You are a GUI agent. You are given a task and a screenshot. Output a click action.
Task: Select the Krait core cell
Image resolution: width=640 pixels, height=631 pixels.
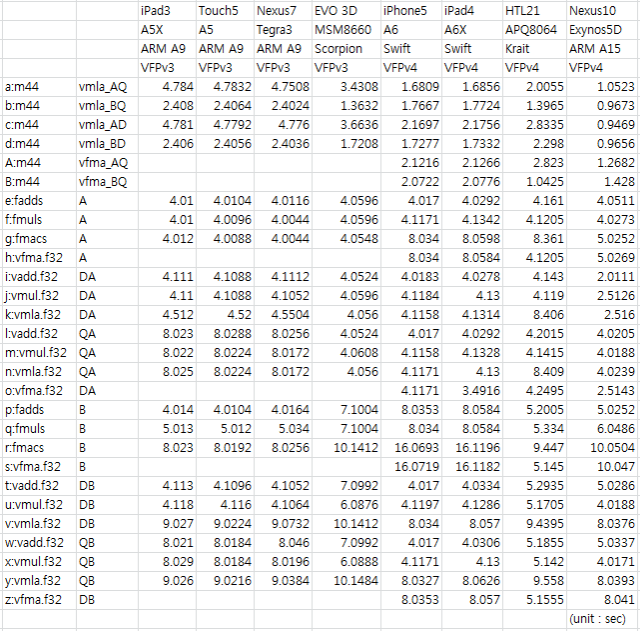click(534, 49)
